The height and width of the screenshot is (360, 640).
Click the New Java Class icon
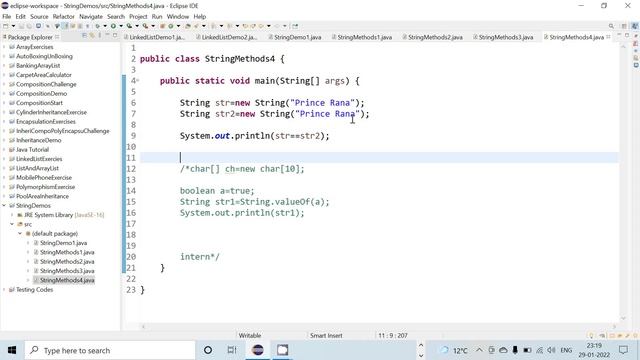coord(171,26)
